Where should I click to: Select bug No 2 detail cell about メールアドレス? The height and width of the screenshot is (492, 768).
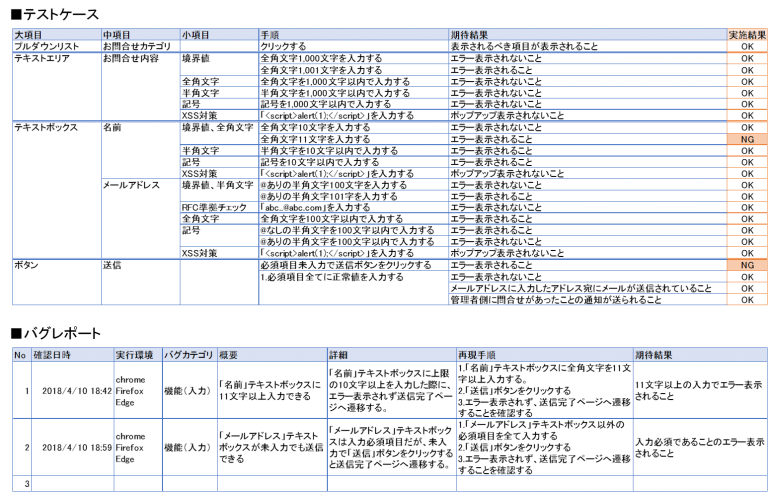point(392,447)
